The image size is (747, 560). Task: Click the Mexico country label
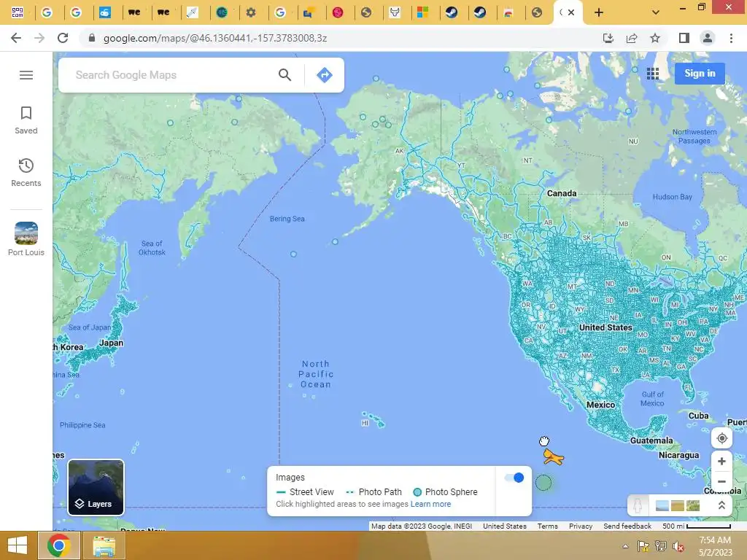601,405
